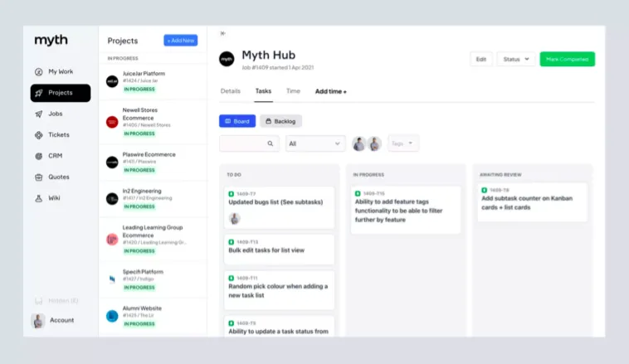Click the Plaswire project logo
The width and height of the screenshot is (629, 364).
pos(112,163)
